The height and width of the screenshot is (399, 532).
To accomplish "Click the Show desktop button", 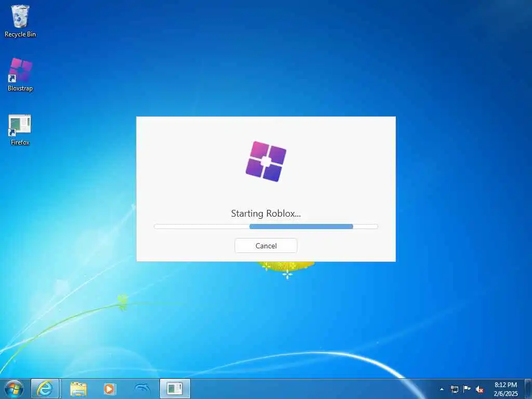I will click(528, 389).
